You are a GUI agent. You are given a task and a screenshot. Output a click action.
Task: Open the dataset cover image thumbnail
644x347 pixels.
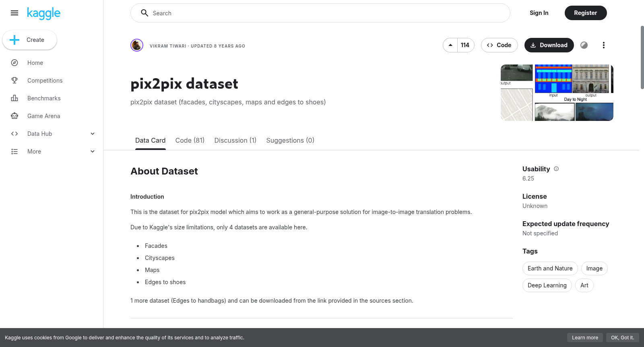(557, 93)
